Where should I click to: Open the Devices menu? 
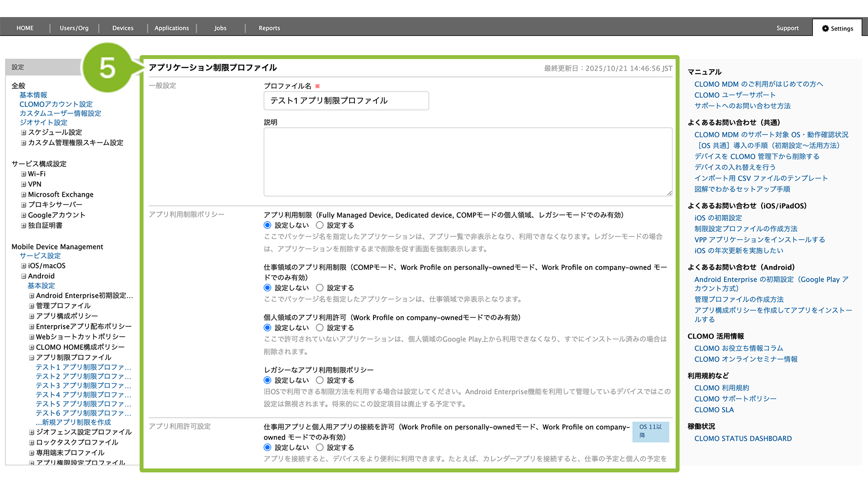coord(123,28)
